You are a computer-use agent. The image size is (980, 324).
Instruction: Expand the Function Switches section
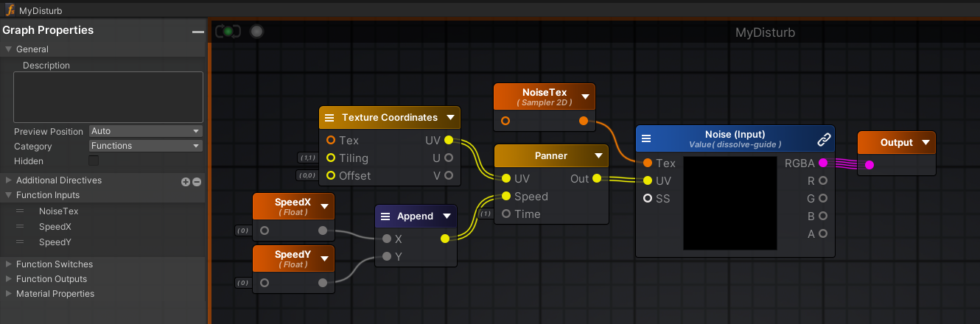pos(9,264)
